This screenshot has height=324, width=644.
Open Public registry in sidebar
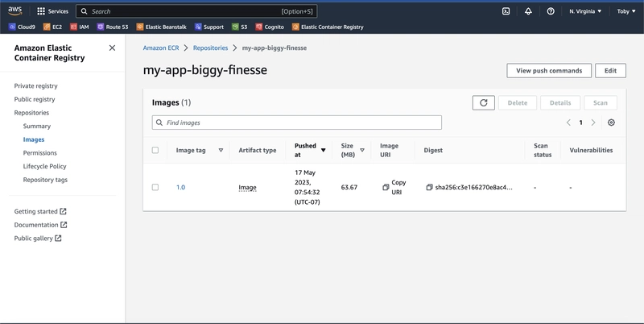[35, 99]
